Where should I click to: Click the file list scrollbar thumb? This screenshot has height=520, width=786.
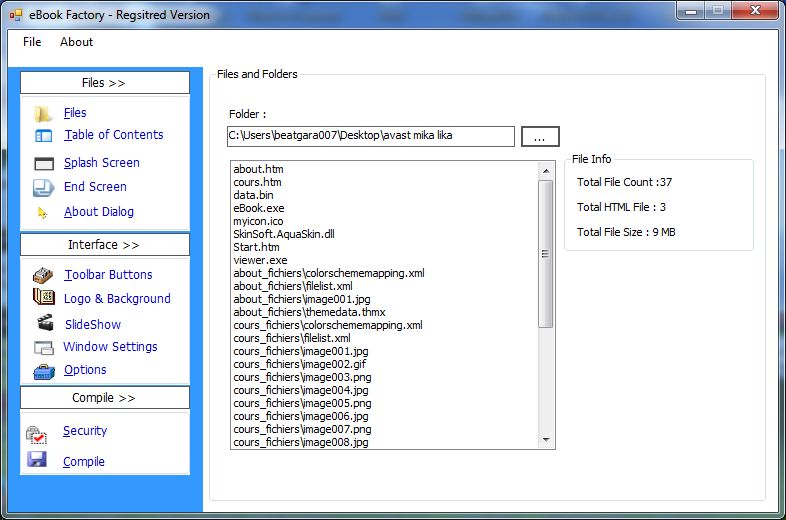tap(546, 254)
